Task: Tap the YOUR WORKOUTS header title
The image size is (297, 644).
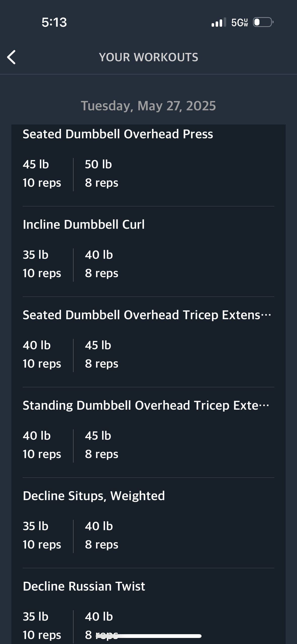Action: tap(149, 57)
